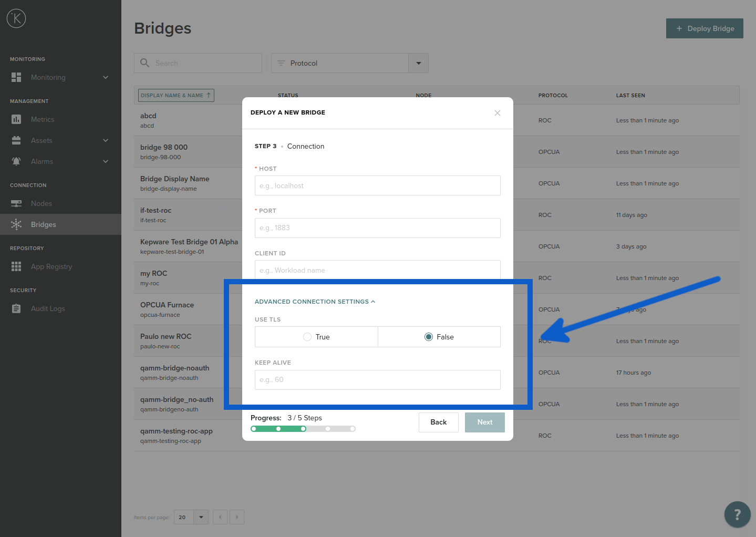Click the Nodes server icon in sidebar
This screenshot has width=756, height=537.
(16, 203)
